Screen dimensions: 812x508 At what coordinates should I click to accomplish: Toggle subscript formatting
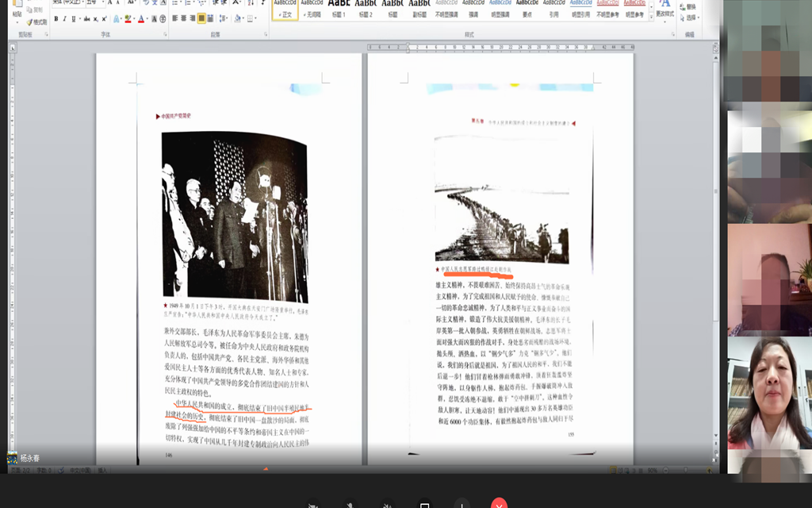[x=95, y=18]
